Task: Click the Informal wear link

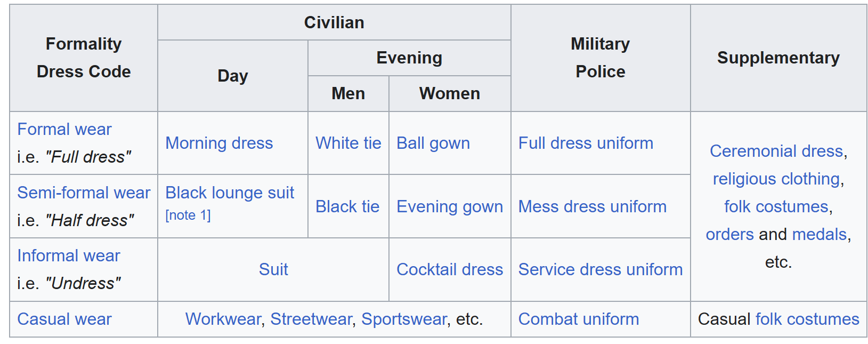Action: (69, 255)
